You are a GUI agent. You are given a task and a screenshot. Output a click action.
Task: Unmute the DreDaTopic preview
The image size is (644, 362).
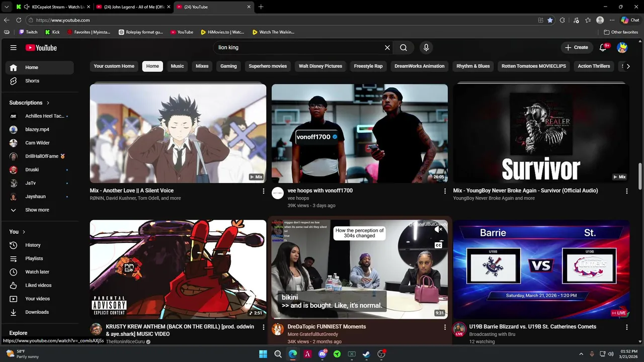coord(438,229)
